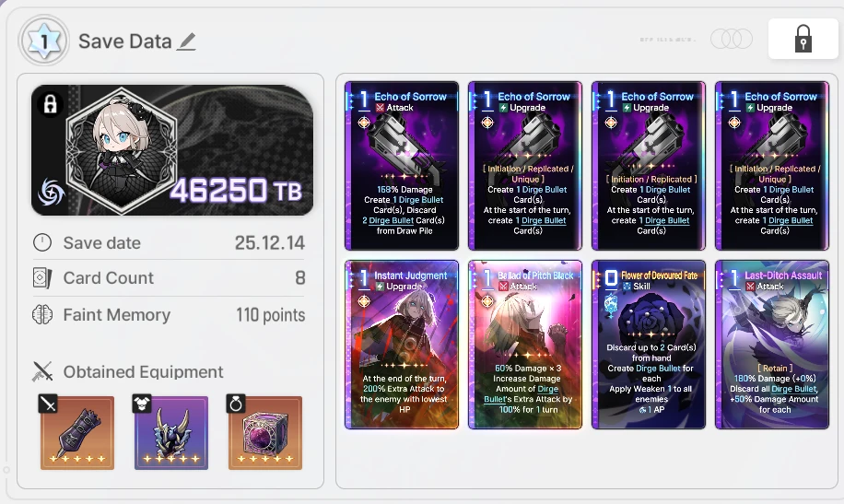The height and width of the screenshot is (504, 844).
Task: Select the Last-Ditch Assault attack card
Action: pos(772,345)
